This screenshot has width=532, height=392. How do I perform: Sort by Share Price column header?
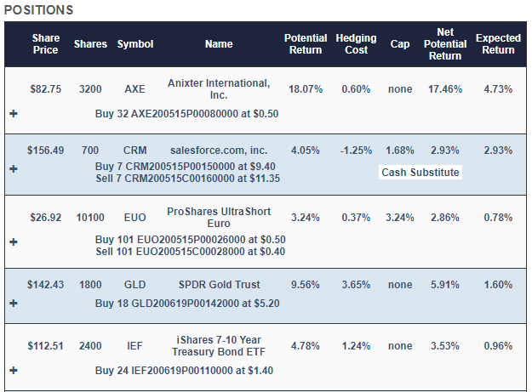(45, 44)
